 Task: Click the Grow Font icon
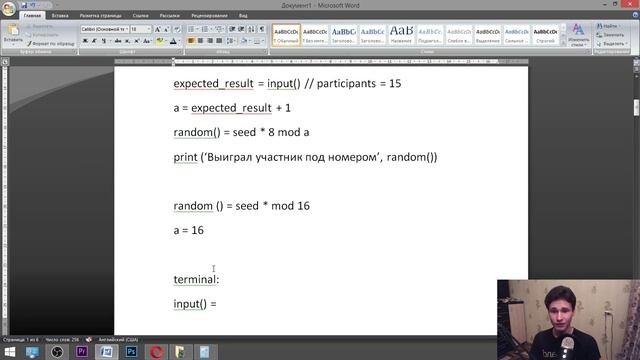[x=158, y=29]
